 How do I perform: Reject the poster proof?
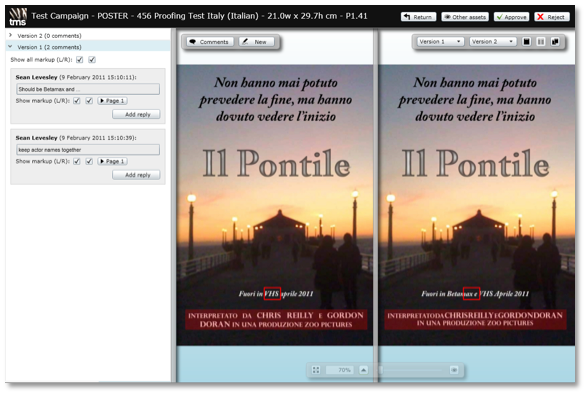click(x=552, y=17)
